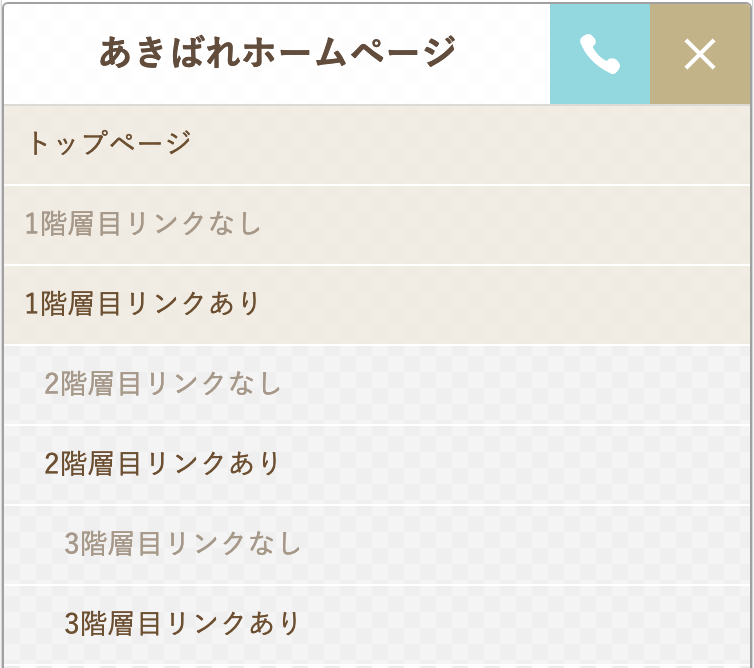The width and height of the screenshot is (754, 668).
Task: Open 3階層目リンクあり nested item
Action: (377, 624)
